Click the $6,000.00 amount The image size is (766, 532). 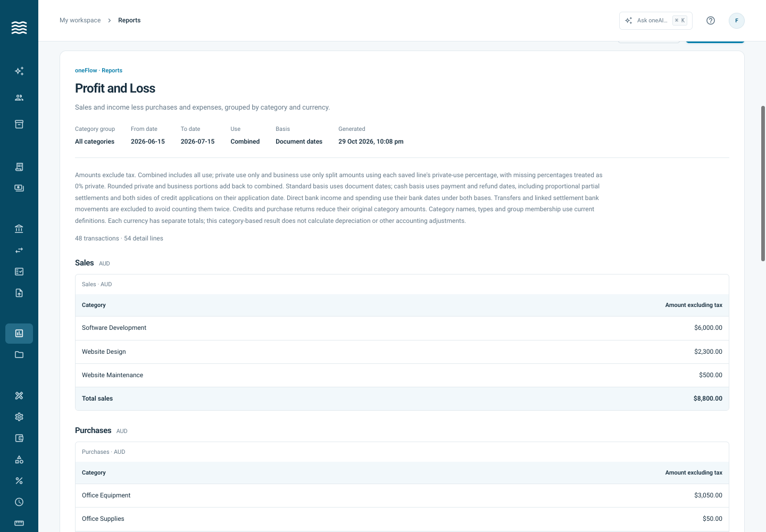pos(708,328)
